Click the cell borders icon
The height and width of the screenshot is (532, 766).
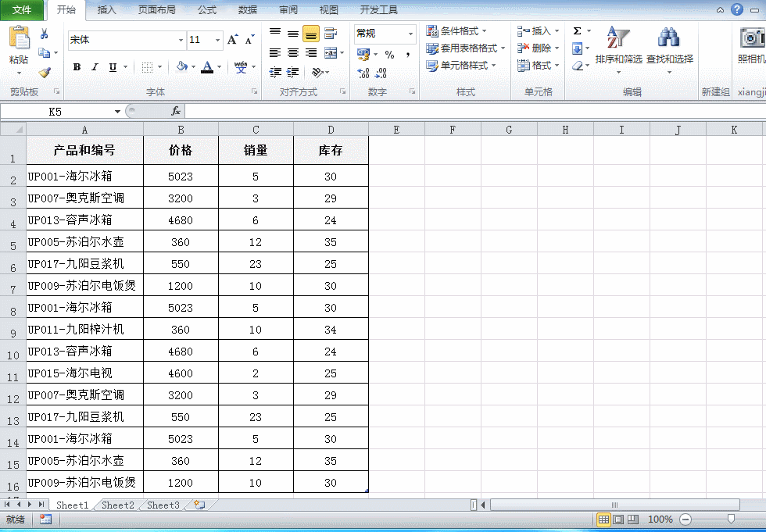point(147,67)
